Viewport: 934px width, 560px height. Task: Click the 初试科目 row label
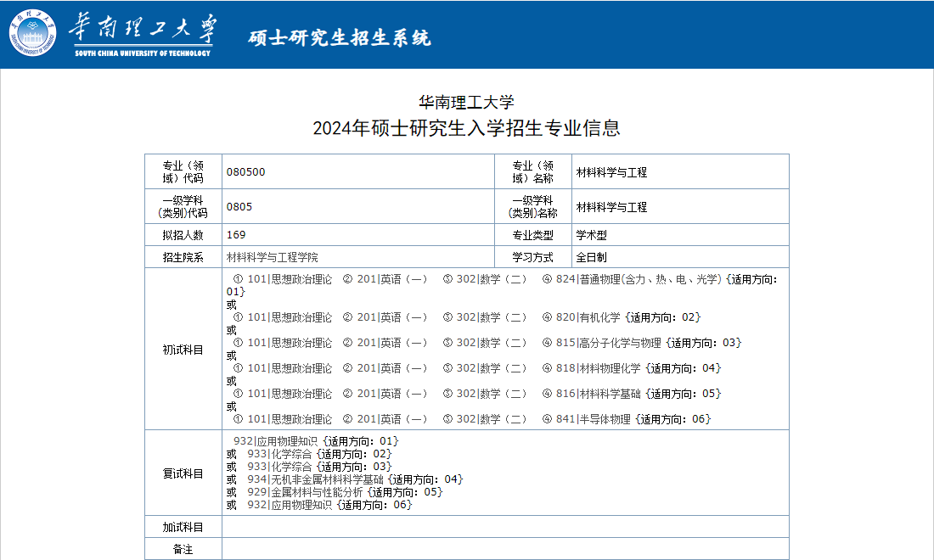183,350
